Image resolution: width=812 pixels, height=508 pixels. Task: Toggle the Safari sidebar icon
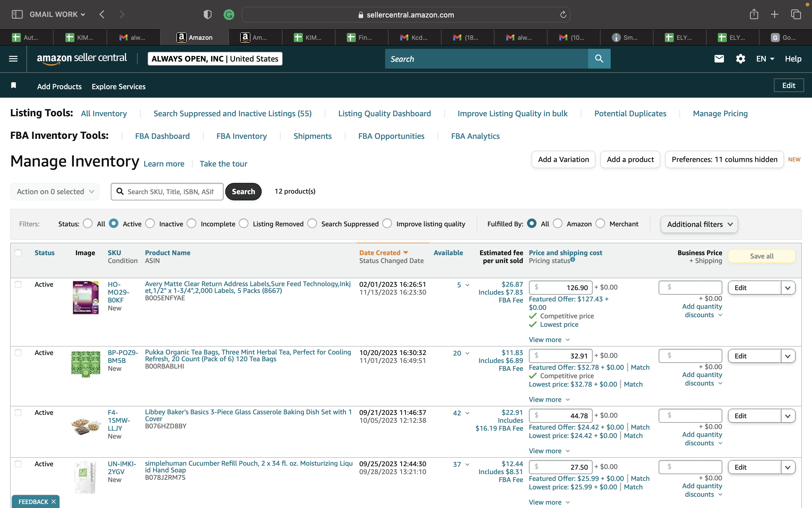point(17,14)
